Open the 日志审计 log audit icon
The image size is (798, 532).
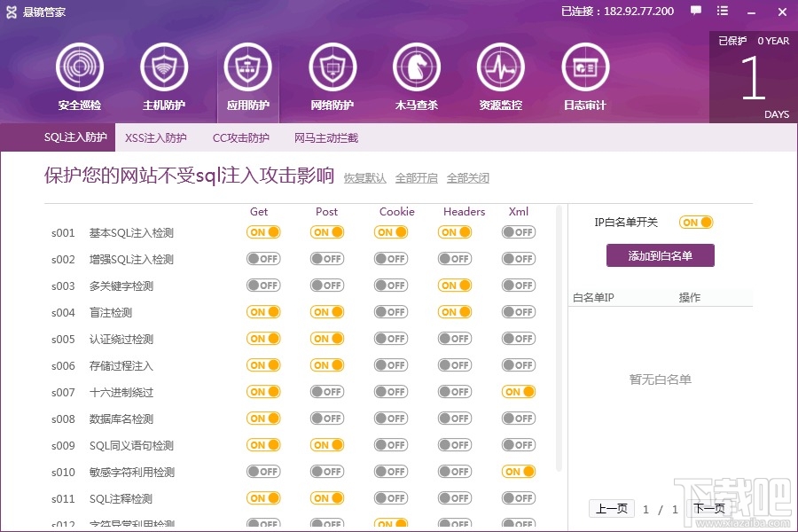[x=585, y=67]
